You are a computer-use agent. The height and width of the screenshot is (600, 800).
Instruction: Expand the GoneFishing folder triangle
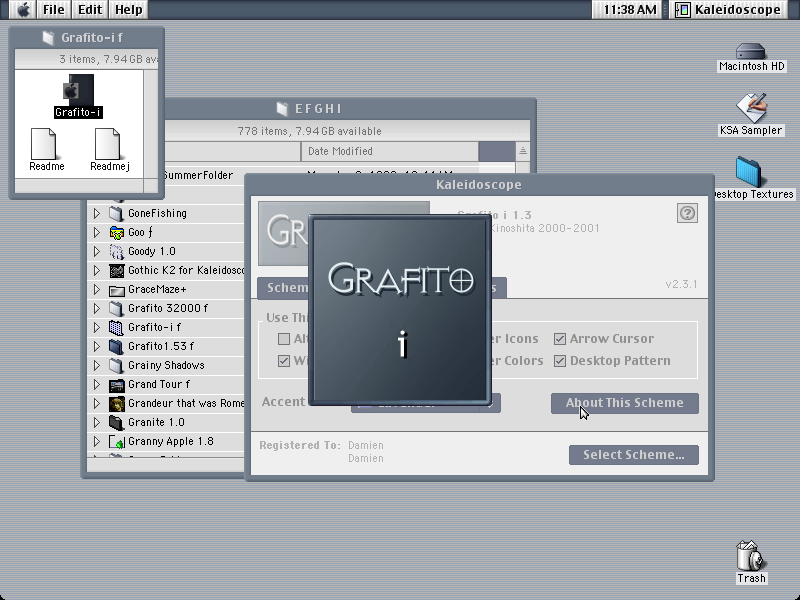click(96, 213)
